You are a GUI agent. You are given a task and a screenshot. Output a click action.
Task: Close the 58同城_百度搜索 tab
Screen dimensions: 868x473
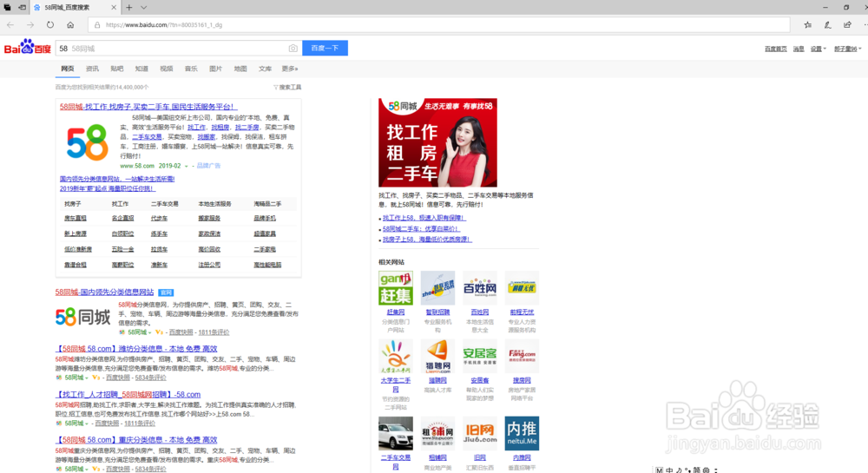114,8
